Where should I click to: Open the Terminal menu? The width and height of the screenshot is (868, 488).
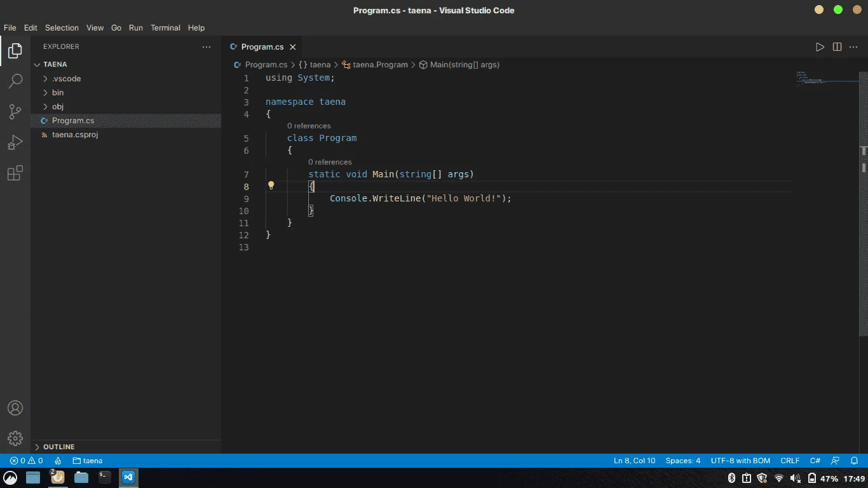(x=165, y=28)
